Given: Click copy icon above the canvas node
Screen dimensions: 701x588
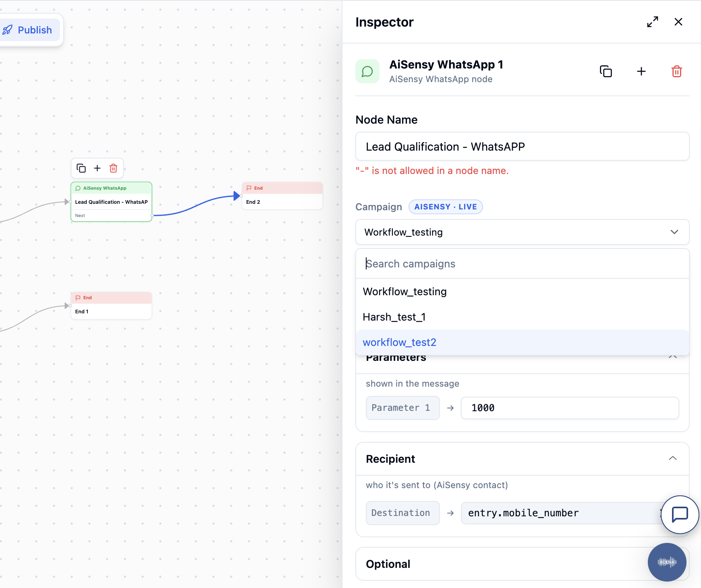Looking at the screenshot, I should [81, 168].
